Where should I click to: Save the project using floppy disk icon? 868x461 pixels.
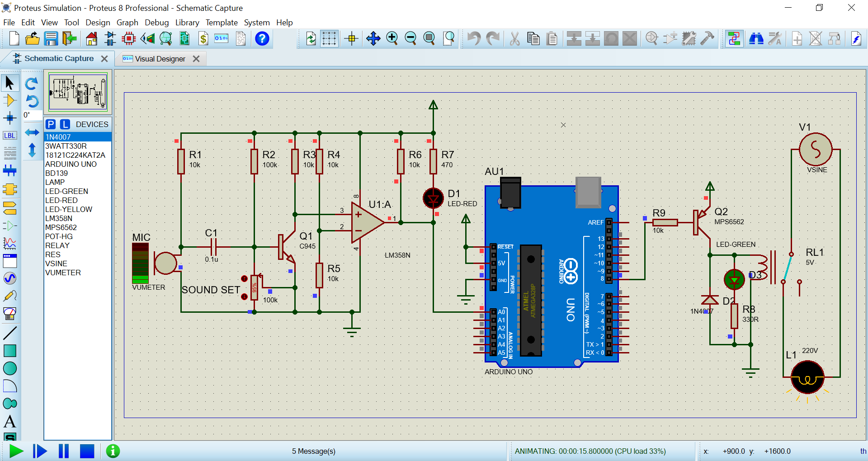click(x=51, y=39)
